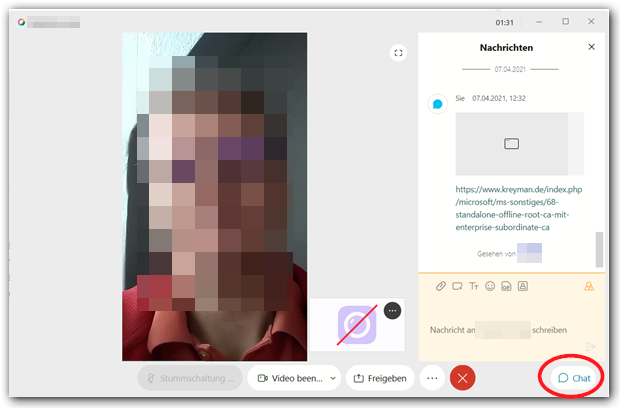
Task: Open the more options ellipsis menu
Action: [x=432, y=378]
